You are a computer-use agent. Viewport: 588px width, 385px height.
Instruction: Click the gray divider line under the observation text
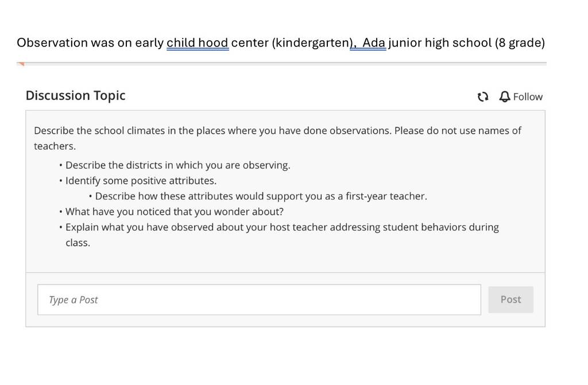click(281, 64)
